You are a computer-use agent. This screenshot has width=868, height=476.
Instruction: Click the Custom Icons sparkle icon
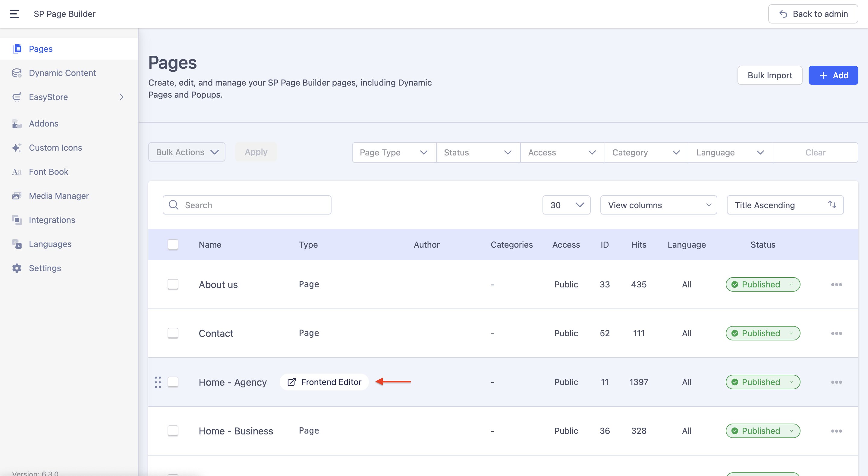(17, 148)
